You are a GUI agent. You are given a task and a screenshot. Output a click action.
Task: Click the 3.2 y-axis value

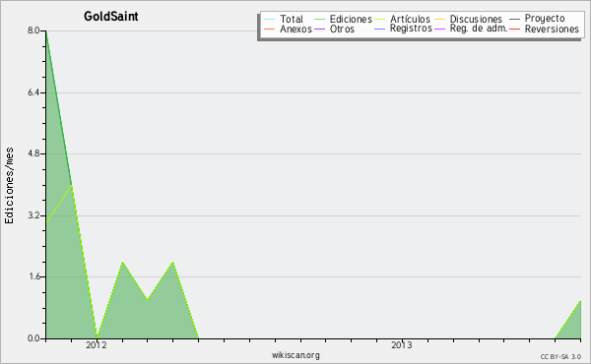33,215
